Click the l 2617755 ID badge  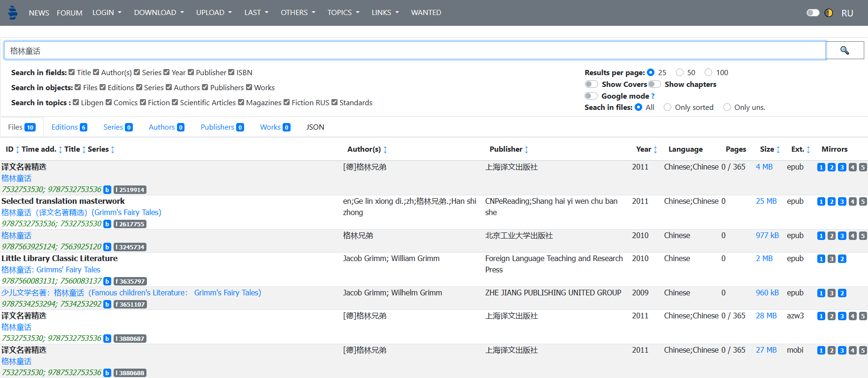130,224
